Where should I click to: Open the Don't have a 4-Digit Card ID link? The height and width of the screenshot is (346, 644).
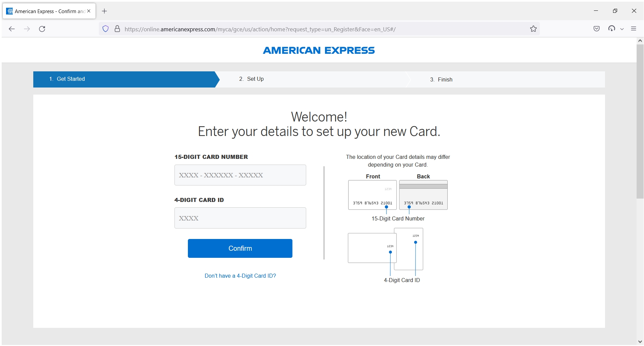pyautogui.click(x=240, y=275)
